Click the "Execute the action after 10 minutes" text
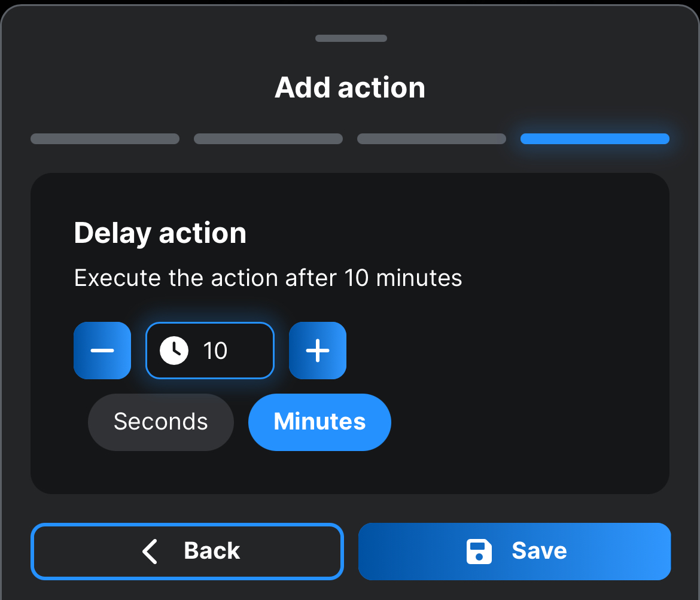The image size is (700, 600). pos(268,278)
